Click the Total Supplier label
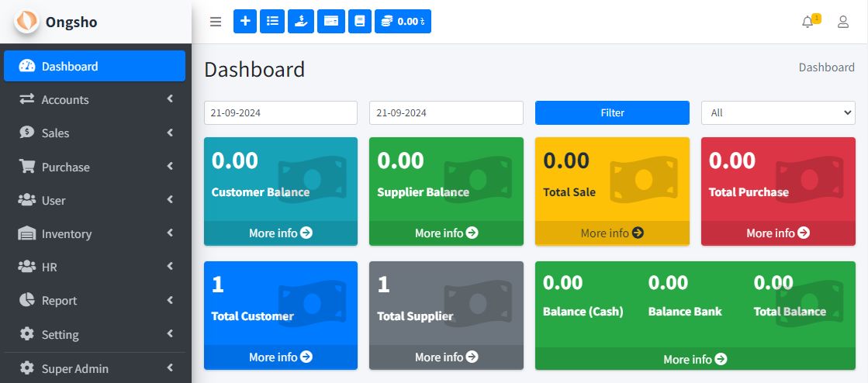The width and height of the screenshot is (868, 383). pyautogui.click(x=415, y=316)
